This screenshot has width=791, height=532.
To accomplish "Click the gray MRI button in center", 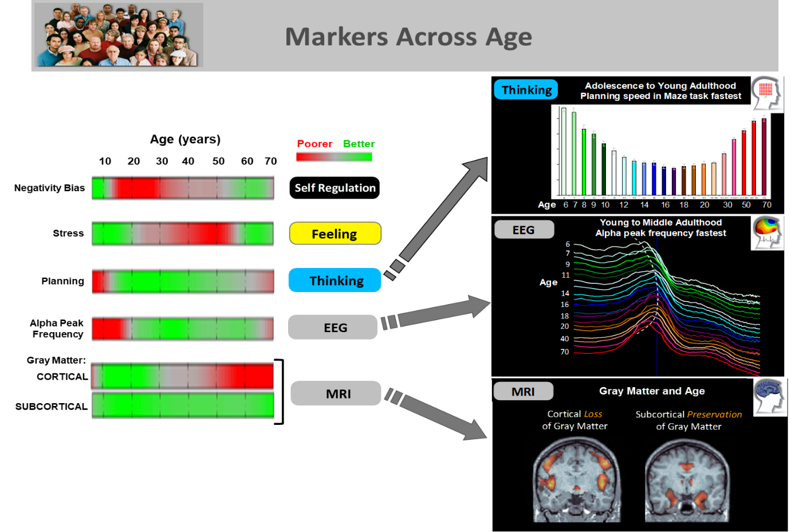I will click(x=336, y=394).
